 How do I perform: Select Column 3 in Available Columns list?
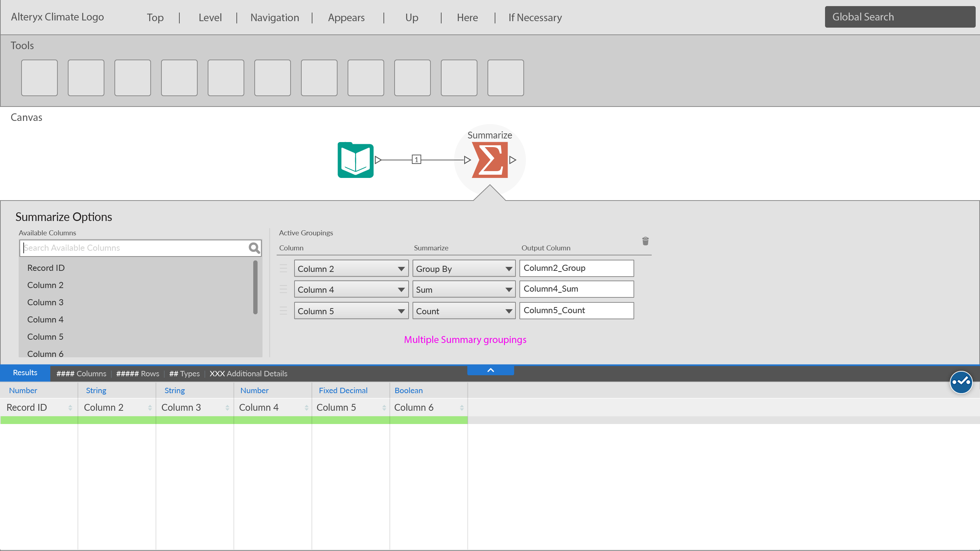[x=45, y=302]
